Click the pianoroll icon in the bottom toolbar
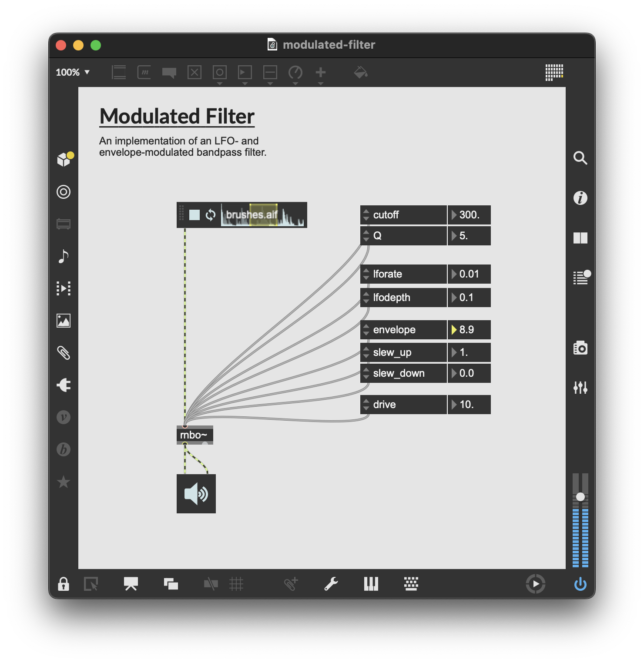 point(371,584)
